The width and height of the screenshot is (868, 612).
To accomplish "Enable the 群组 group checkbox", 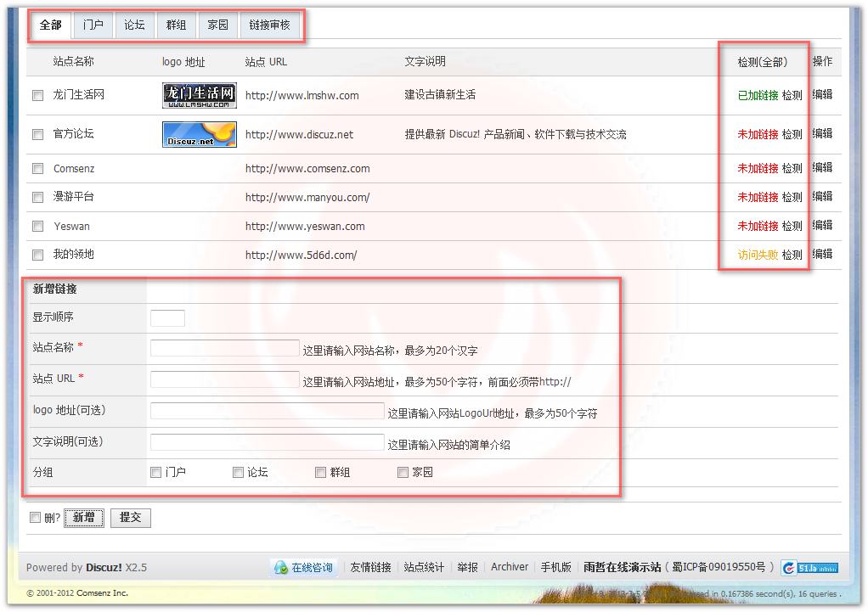I will click(320, 472).
